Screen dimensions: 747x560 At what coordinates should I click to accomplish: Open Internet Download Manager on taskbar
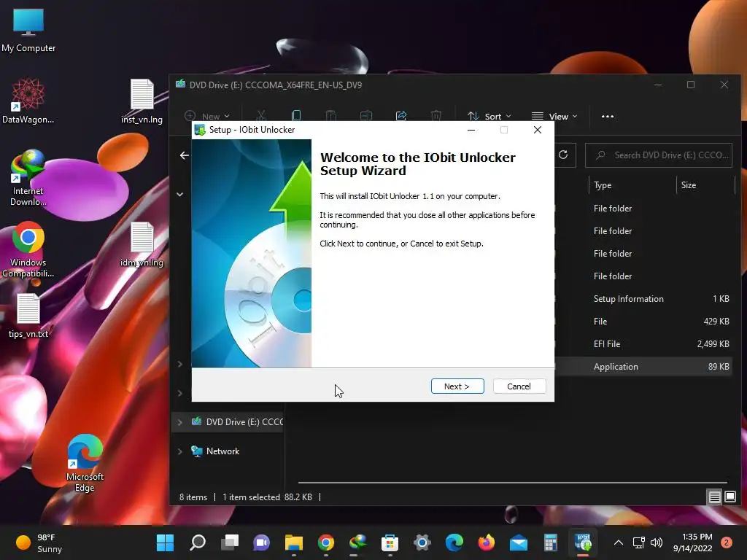tap(357, 542)
